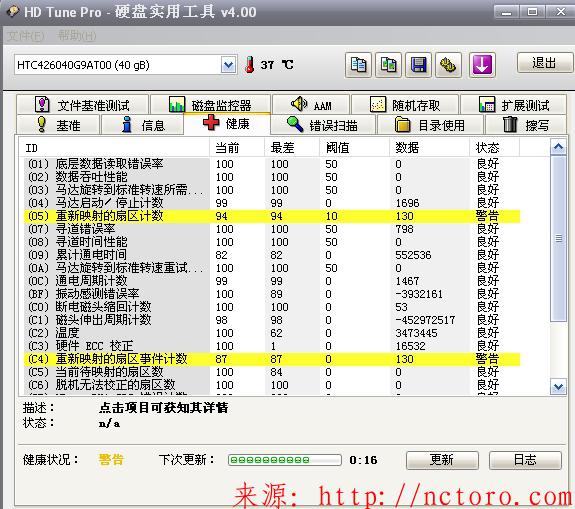Click the ID column header

pyautogui.click(x=114, y=148)
